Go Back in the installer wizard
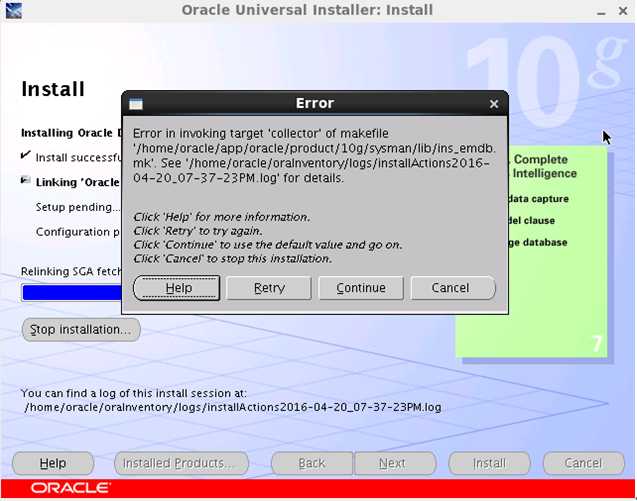Viewport: 637px width, 501px height. [312, 463]
